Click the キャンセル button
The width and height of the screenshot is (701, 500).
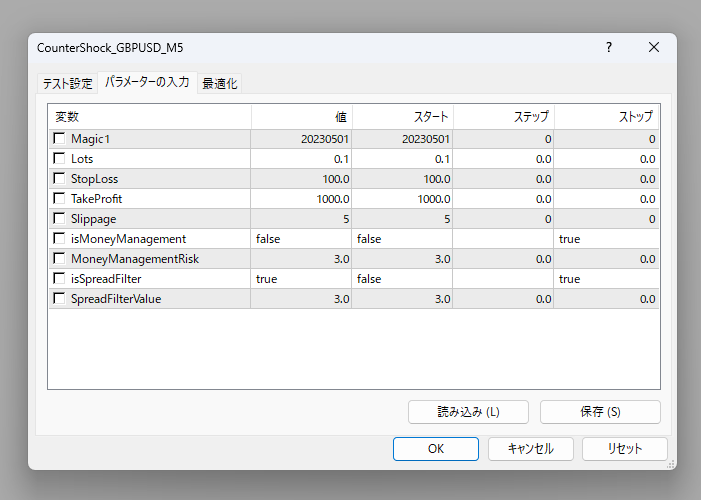tap(530, 449)
